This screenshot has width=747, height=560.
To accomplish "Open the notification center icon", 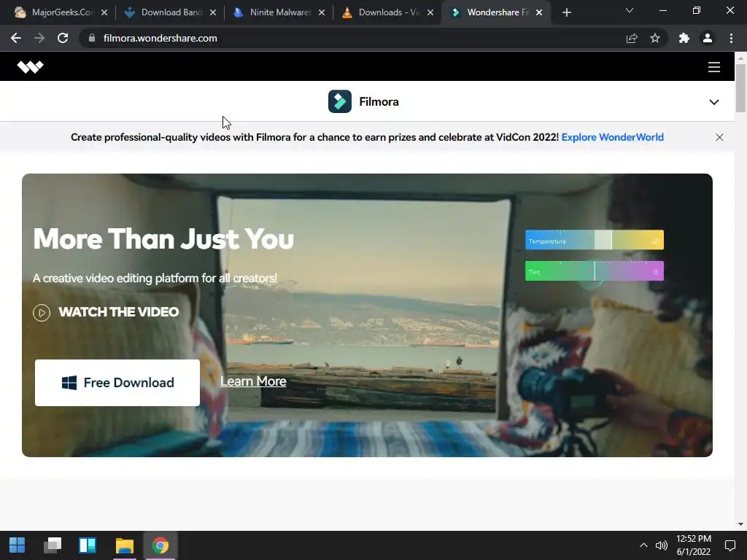I will [729, 545].
